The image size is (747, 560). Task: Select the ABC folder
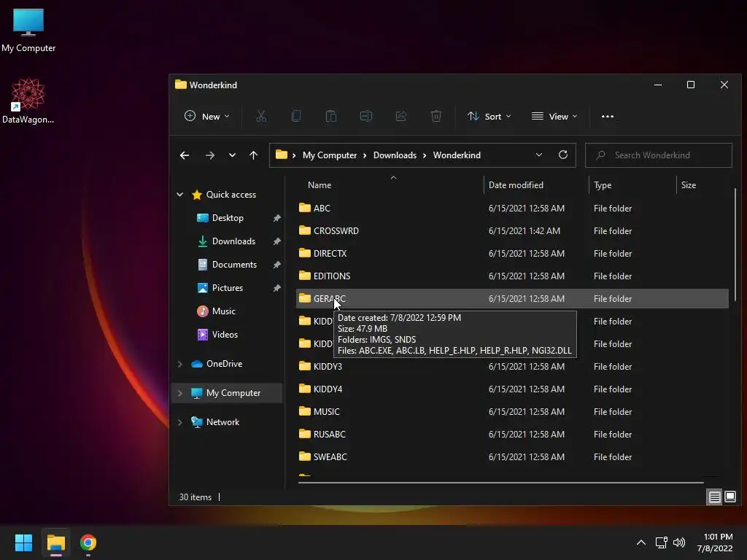[x=512, y=208]
